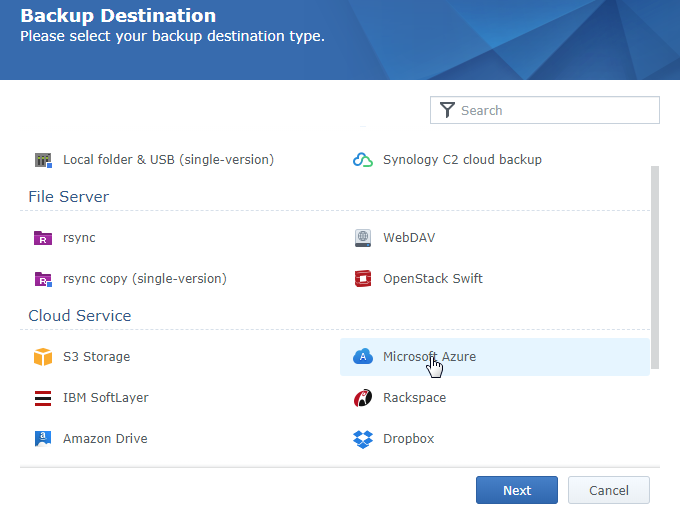Choose the S3 Storage box icon

[x=43, y=357]
